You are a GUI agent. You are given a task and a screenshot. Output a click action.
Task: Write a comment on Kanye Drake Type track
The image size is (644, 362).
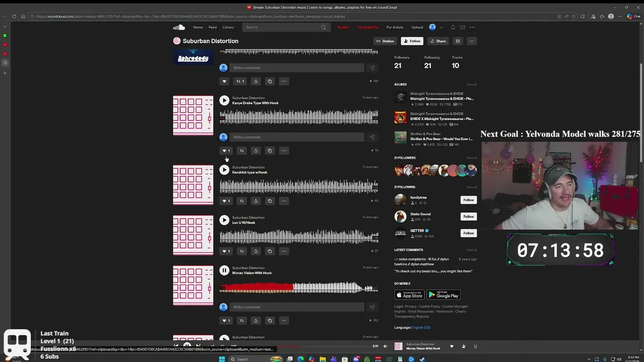tap(297, 137)
